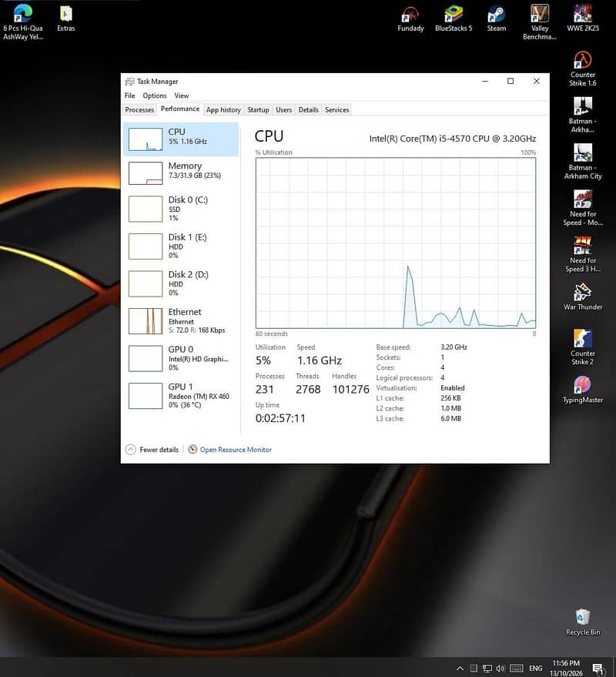Click the compass icon beside Open Resource Monitor
This screenshot has height=677, width=616.
(192, 450)
